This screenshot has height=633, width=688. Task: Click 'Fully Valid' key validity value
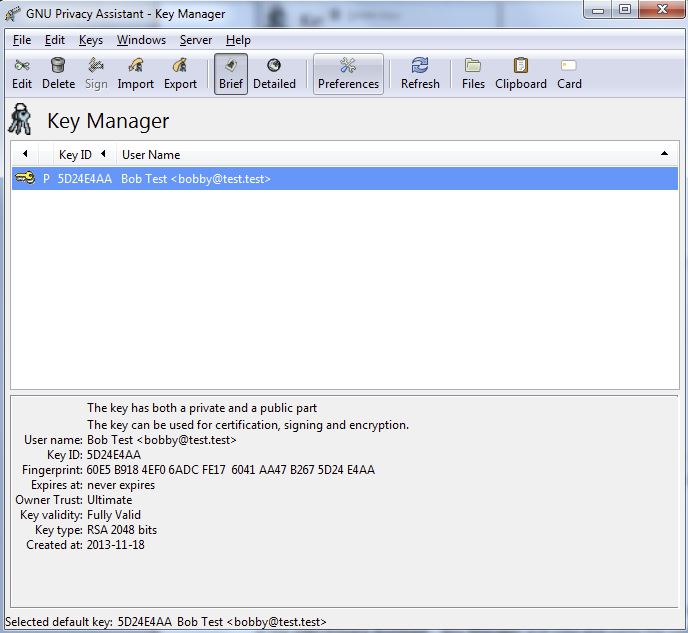114,515
